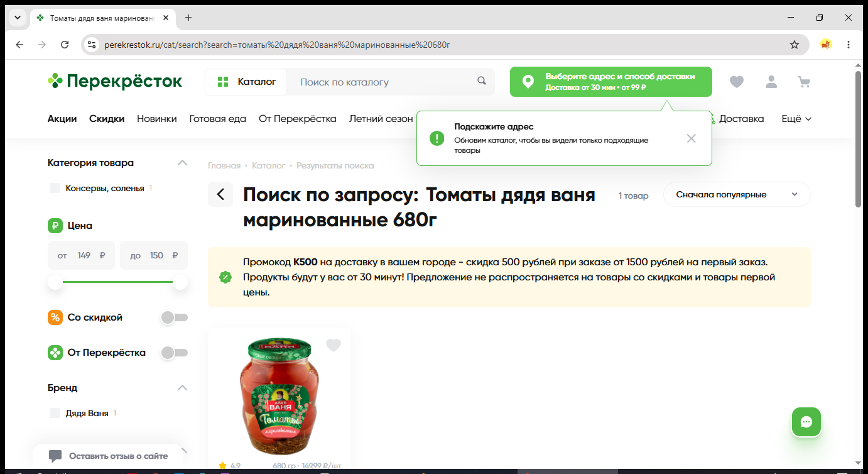The width and height of the screenshot is (868, 474).
Task: Open От Перекрёстка menu item
Action: coord(298,118)
